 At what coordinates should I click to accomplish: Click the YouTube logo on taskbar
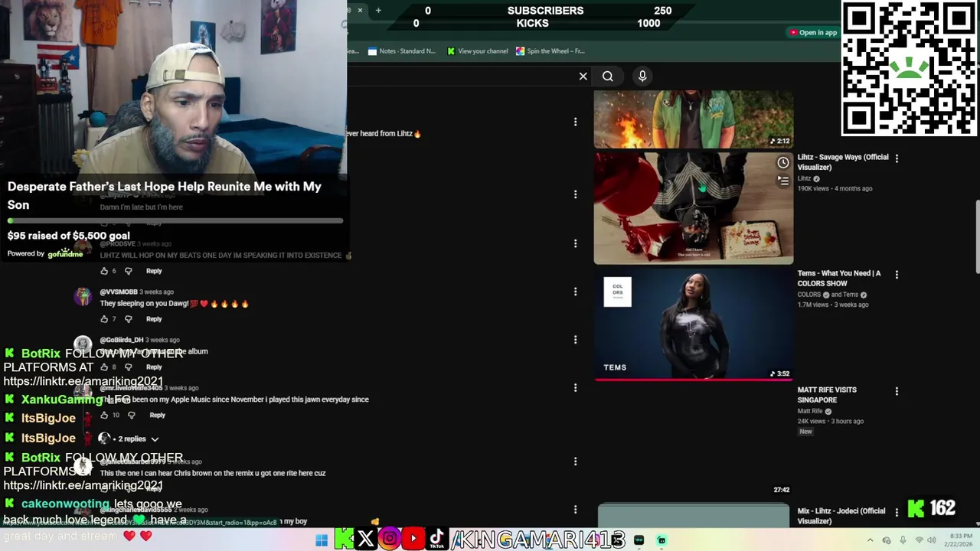(413, 540)
